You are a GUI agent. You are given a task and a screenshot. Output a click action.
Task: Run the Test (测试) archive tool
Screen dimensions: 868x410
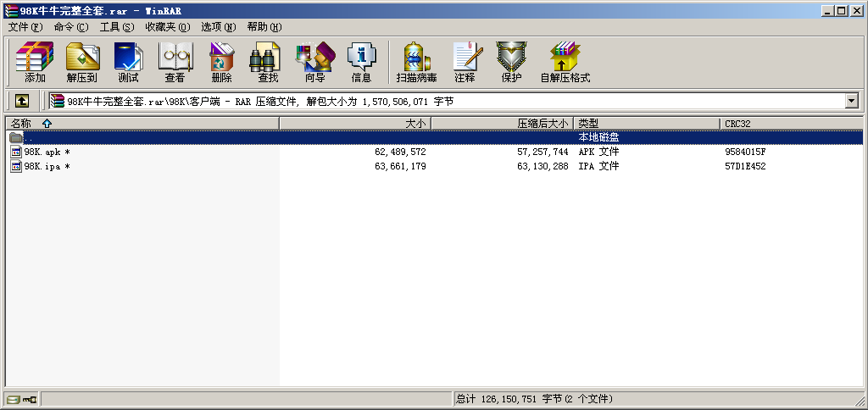[128, 63]
